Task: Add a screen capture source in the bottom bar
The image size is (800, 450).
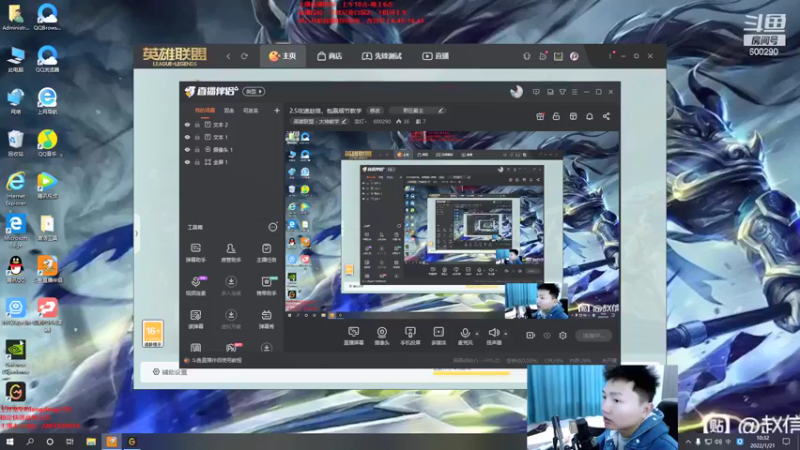Action: 353,336
